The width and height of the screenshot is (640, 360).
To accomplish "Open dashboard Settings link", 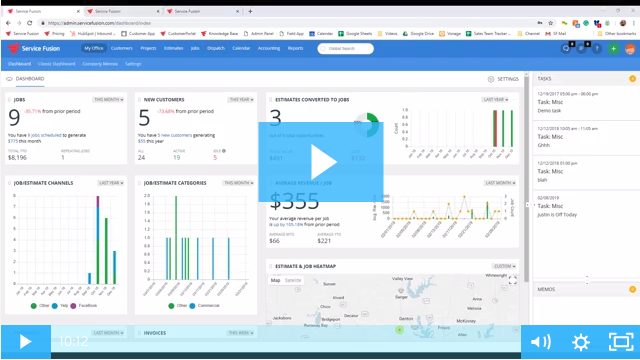I will (x=503, y=79).
